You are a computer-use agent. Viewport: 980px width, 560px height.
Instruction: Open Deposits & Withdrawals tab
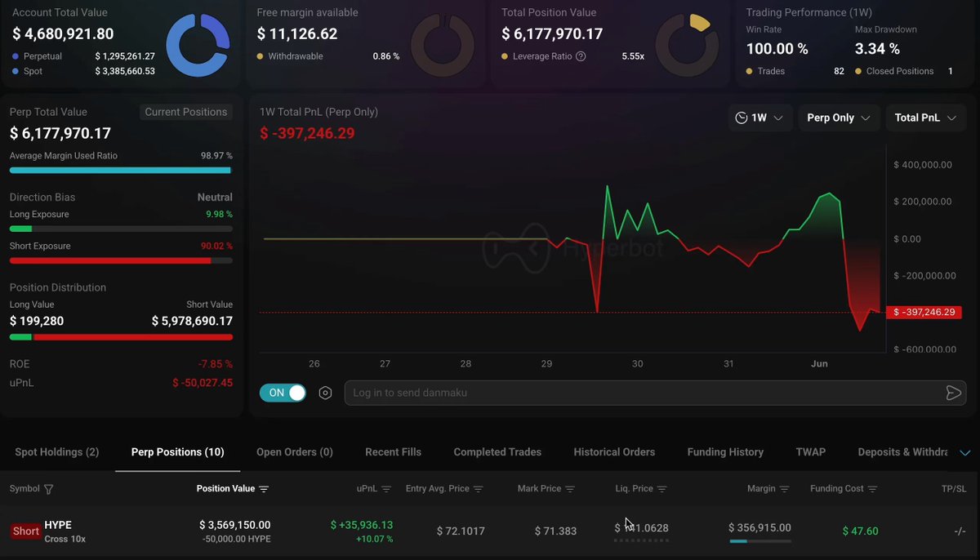pyautogui.click(x=903, y=452)
